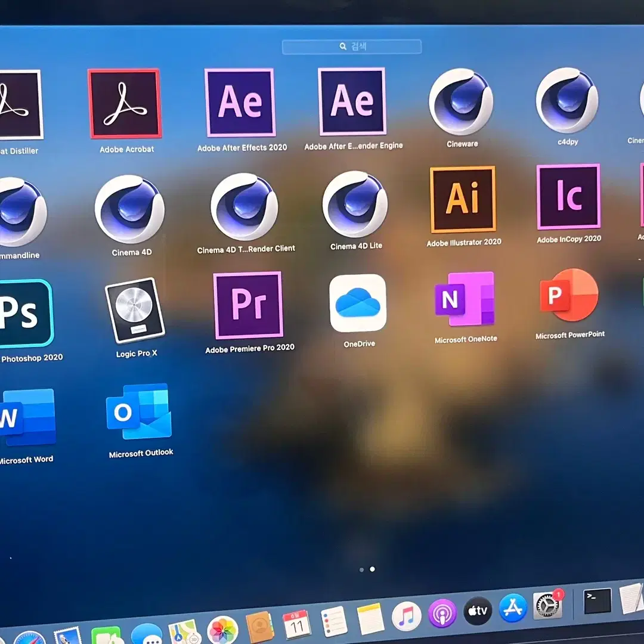The width and height of the screenshot is (644, 644).
Task: Open Photos from the Dock
Action: (x=222, y=630)
